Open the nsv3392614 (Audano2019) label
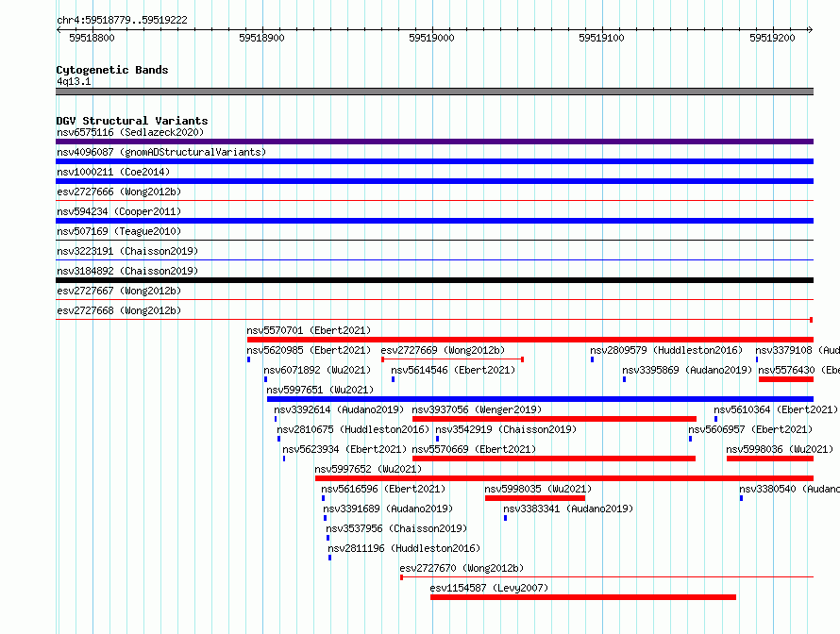Image resolution: width=840 pixels, height=634 pixels. pos(339,409)
